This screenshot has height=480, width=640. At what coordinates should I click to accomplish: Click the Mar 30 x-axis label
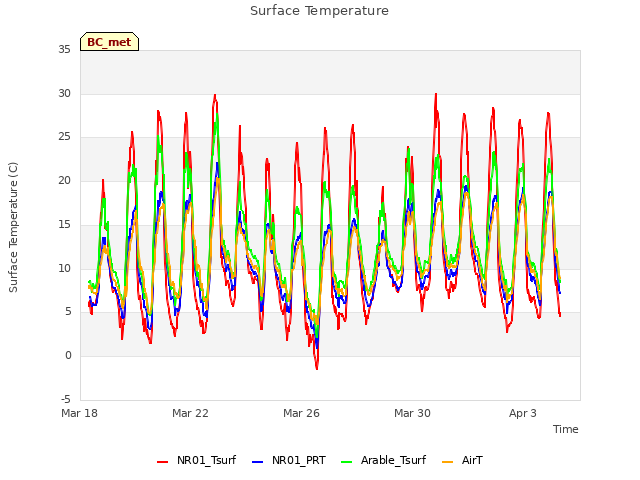[412, 413]
